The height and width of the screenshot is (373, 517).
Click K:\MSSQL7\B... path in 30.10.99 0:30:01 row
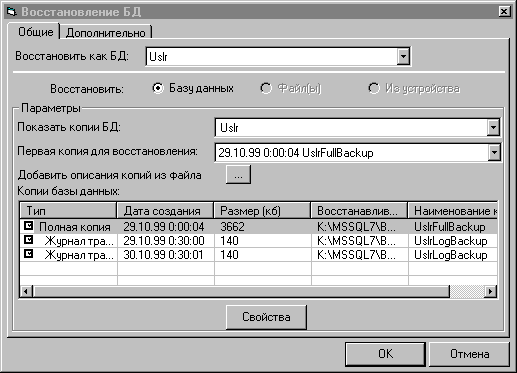point(356,255)
